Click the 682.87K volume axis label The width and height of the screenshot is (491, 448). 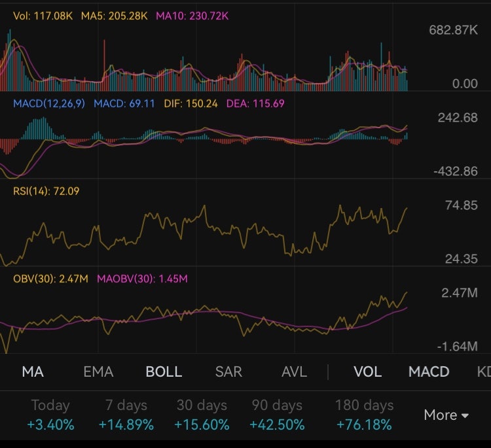coord(454,30)
